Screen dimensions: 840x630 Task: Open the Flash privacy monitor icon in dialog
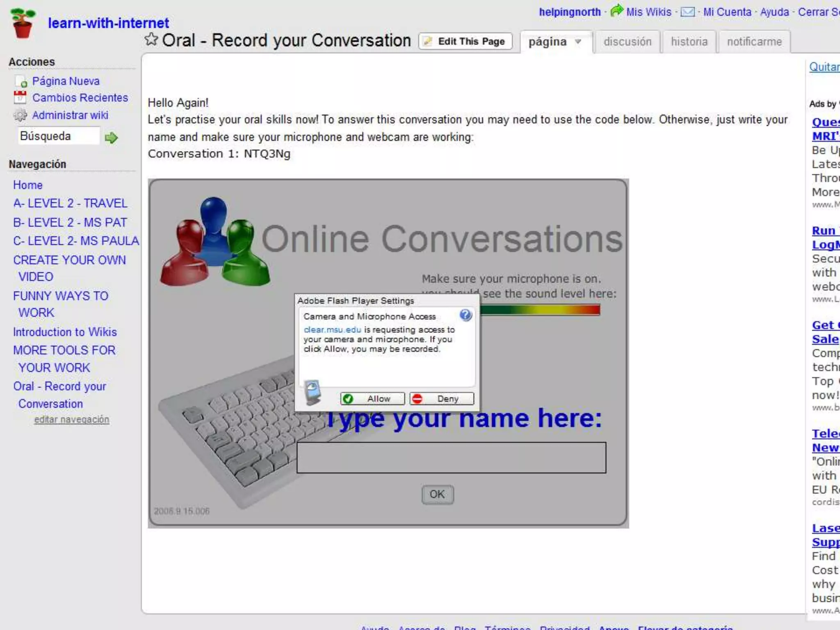pos(313,392)
